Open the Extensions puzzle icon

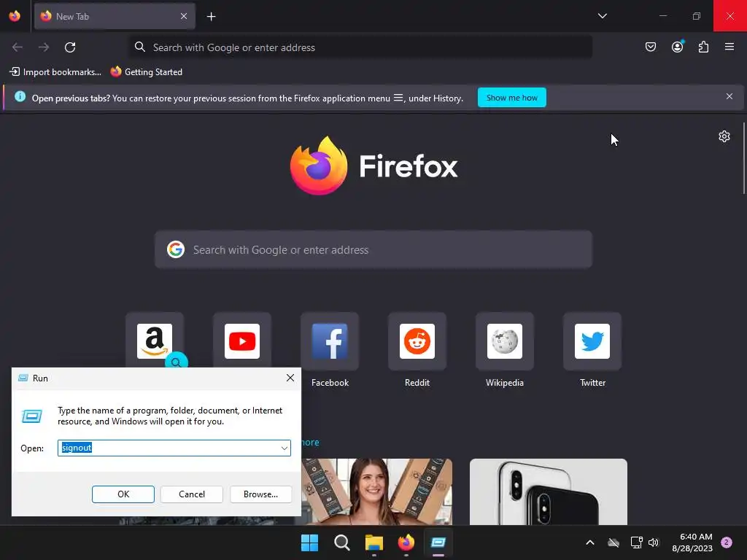point(703,47)
